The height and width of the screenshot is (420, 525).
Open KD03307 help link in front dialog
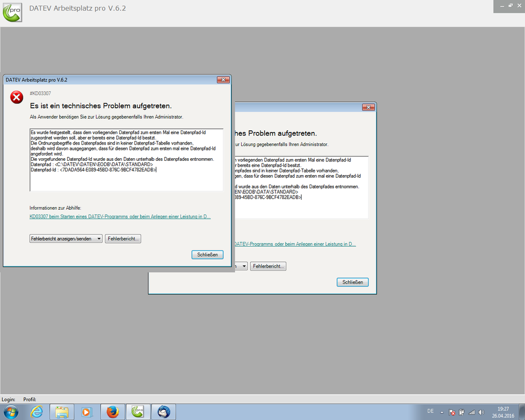pyautogui.click(x=120, y=217)
